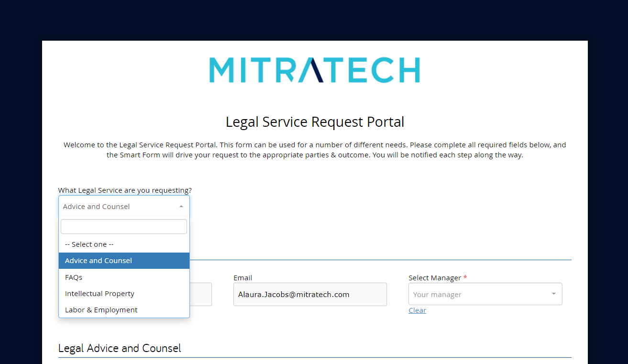Image resolution: width=628 pixels, height=364 pixels.
Task: Click the "What Legal Service are you requesting?" label
Action: (124, 190)
